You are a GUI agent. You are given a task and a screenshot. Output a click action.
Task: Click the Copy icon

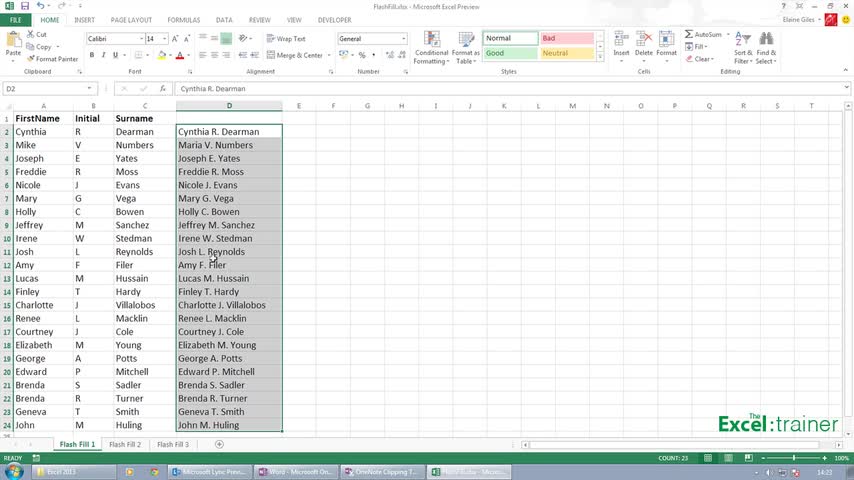click(x=30, y=47)
